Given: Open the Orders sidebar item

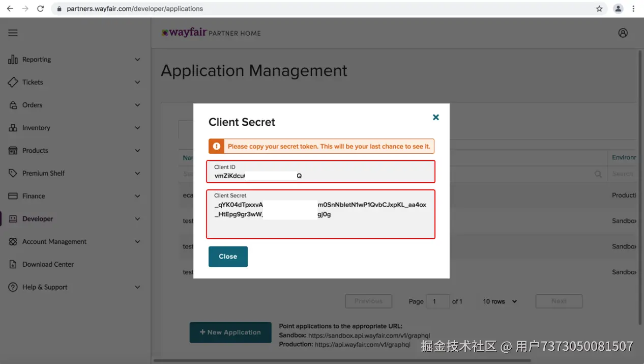Looking at the screenshot, I should click(75, 105).
